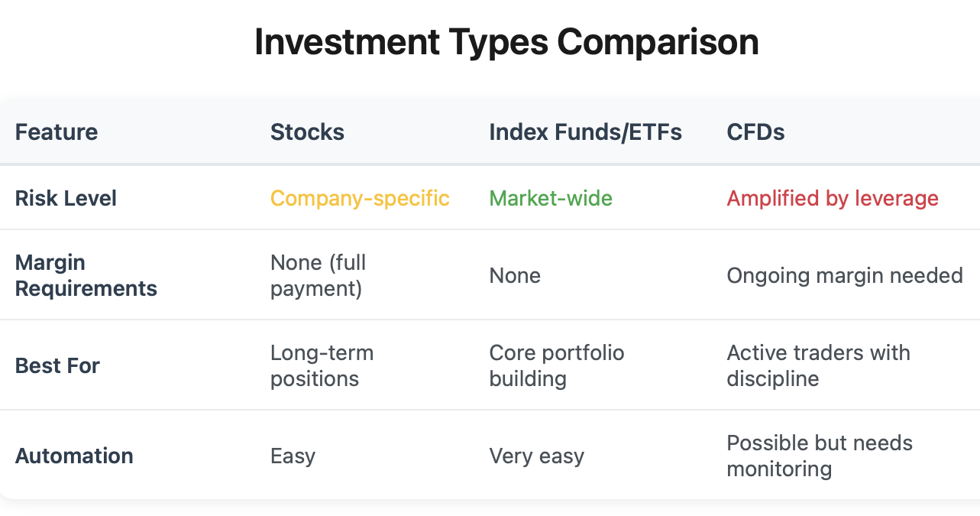This screenshot has width=980, height=516.
Task: Click the Investment Types Comparison title
Action: pos(506,43)
